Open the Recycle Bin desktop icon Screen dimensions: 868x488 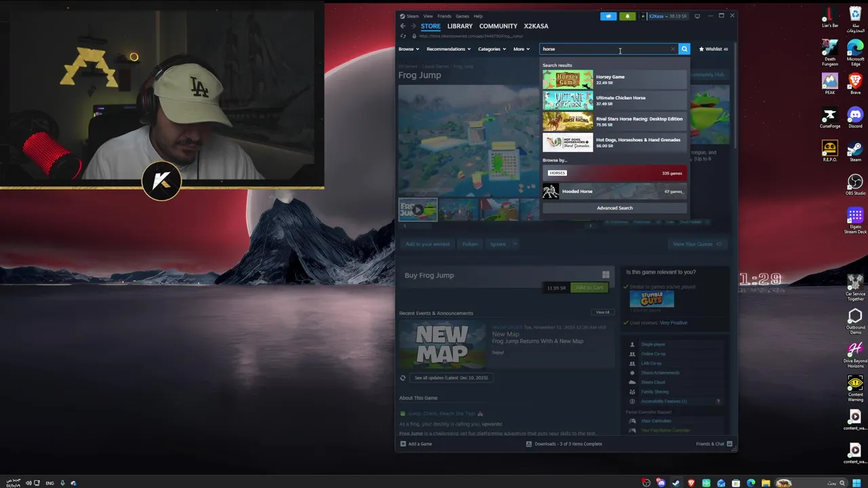(855, 18)
